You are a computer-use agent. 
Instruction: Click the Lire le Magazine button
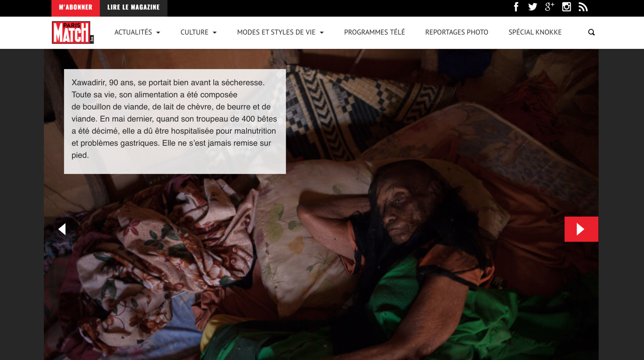(133, 8)
